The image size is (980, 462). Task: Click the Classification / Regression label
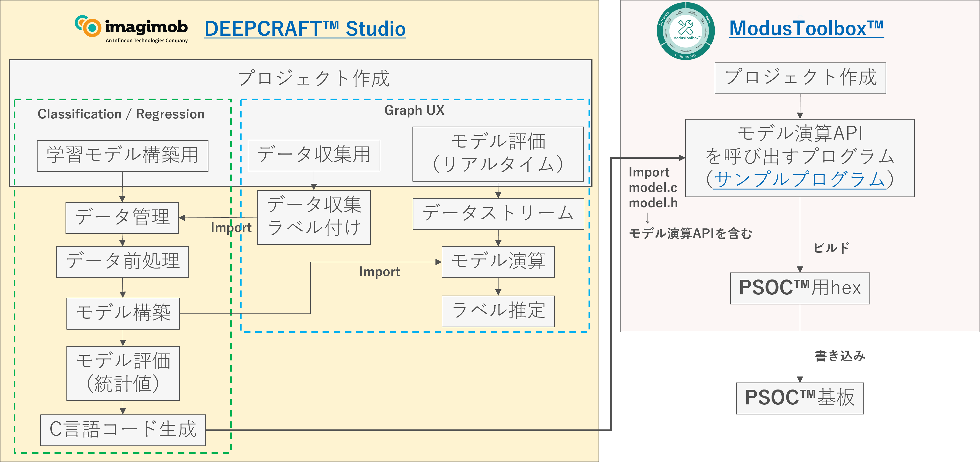pos(121,114)
